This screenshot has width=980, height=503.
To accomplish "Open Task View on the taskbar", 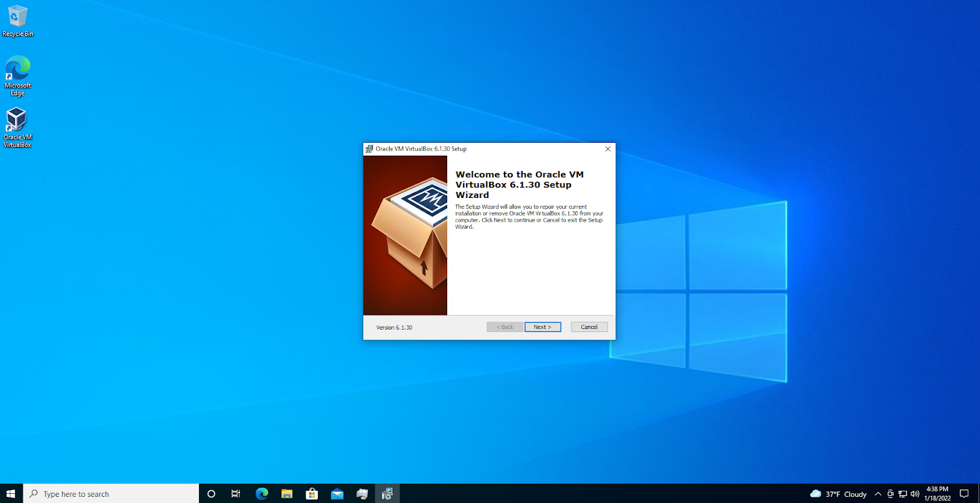I will click(236, 494).
